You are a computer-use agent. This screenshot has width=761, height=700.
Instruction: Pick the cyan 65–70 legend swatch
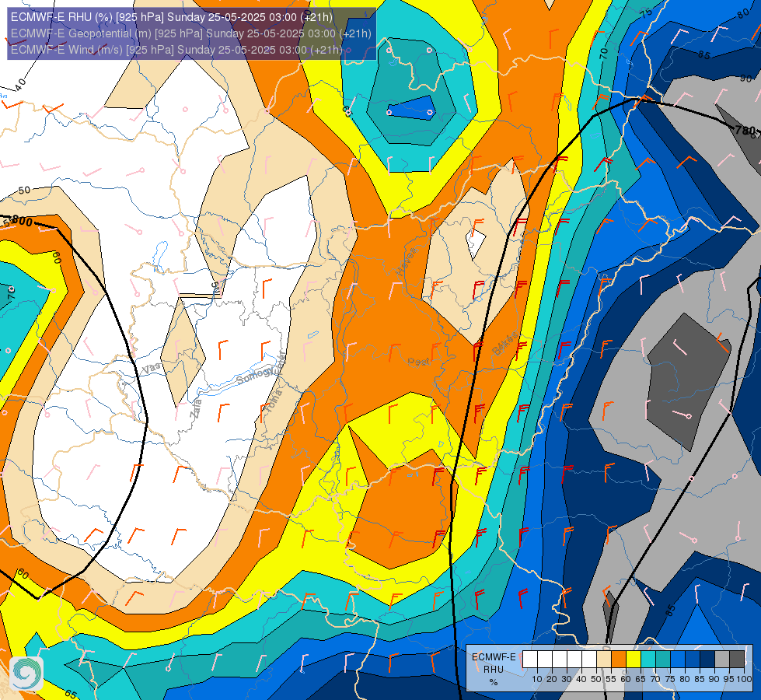[x=648, y=660]
